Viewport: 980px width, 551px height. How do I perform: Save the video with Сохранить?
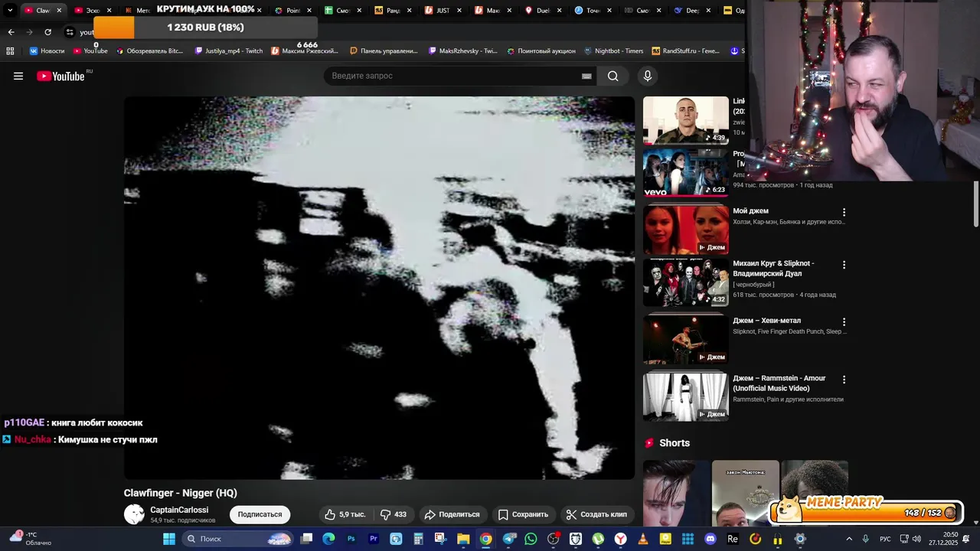point(523,514)
